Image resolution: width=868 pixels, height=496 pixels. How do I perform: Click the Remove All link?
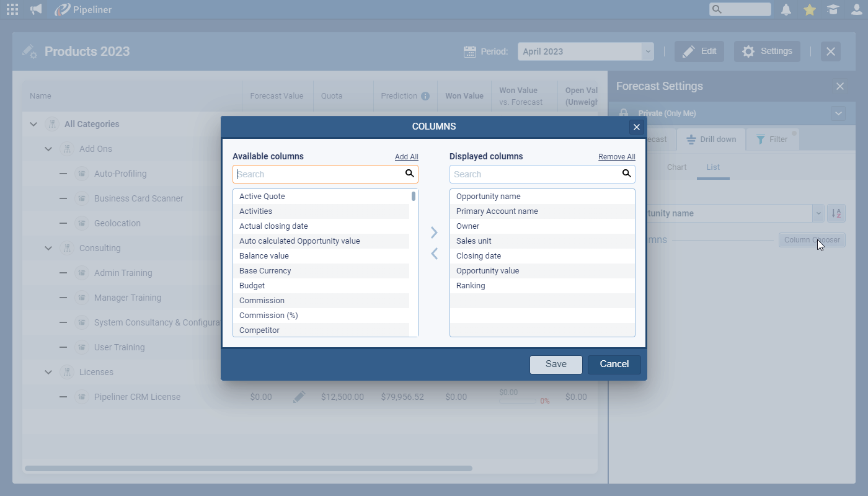(x=616, y=157)
